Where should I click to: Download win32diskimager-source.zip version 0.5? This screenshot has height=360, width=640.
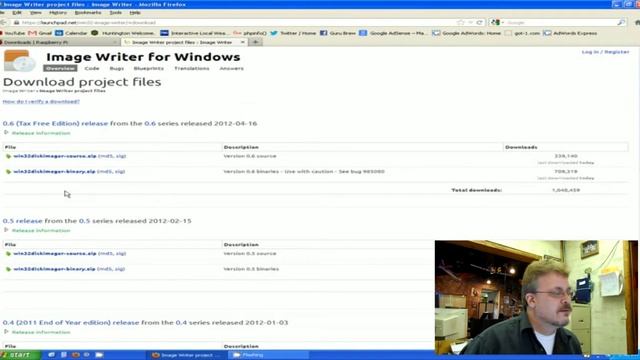pos(55,253)
